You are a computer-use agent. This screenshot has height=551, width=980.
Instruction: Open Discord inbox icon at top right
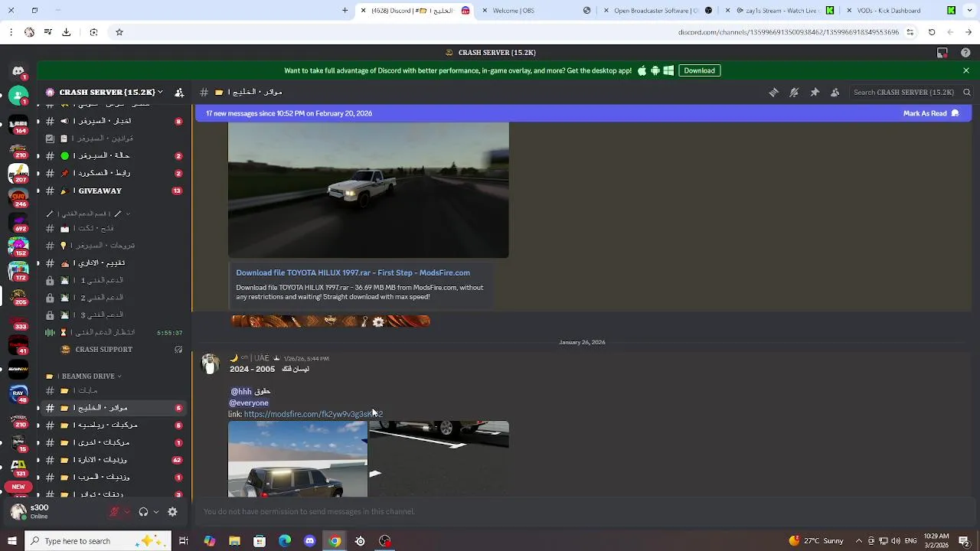942,53
